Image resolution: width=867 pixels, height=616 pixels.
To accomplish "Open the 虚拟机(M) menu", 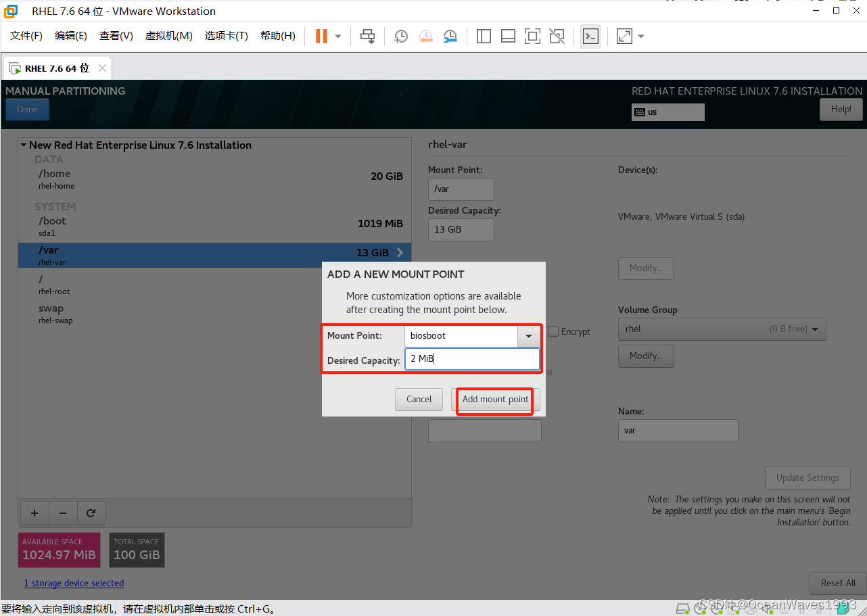I will (x=169, y=36).
